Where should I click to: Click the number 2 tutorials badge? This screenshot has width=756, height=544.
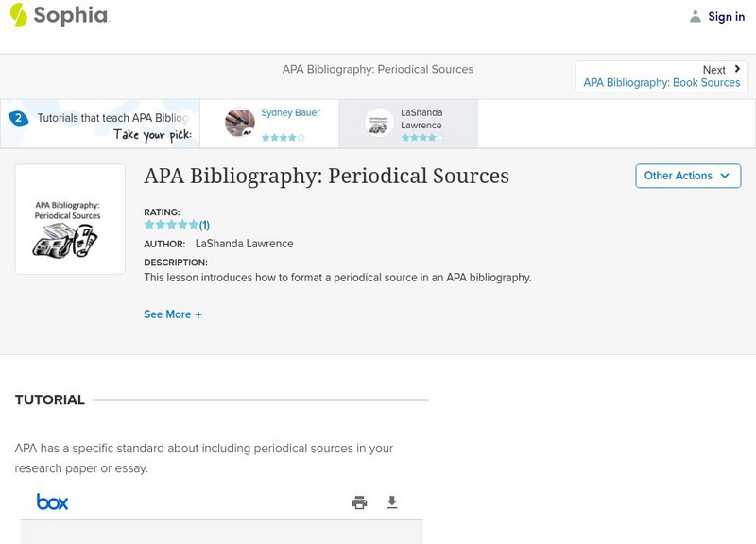tap(18, 118)
